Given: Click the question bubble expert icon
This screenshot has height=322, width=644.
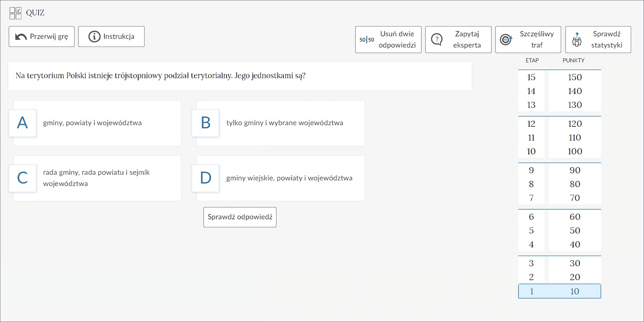Looking at the screenshot, I should coord(437,39).
